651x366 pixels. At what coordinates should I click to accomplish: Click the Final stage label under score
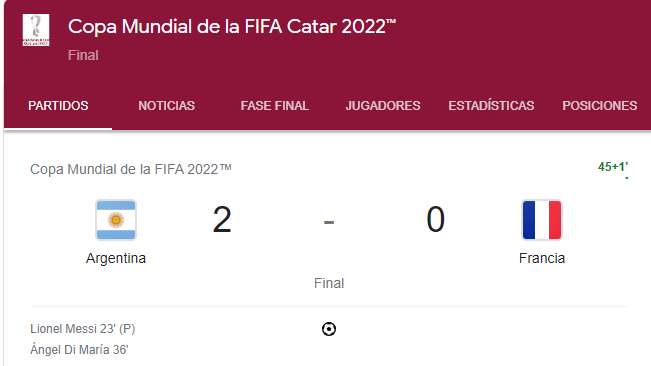coord(329,283)
